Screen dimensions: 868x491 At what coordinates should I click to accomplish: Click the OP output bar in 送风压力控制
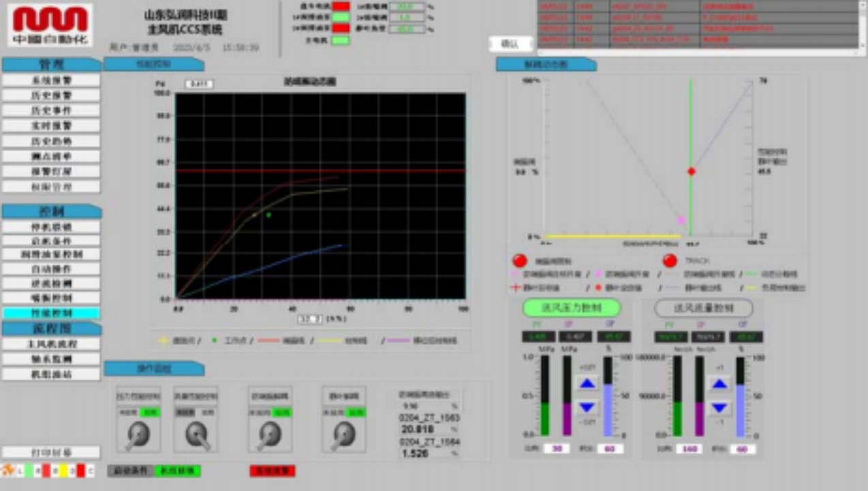pos(608,397)
